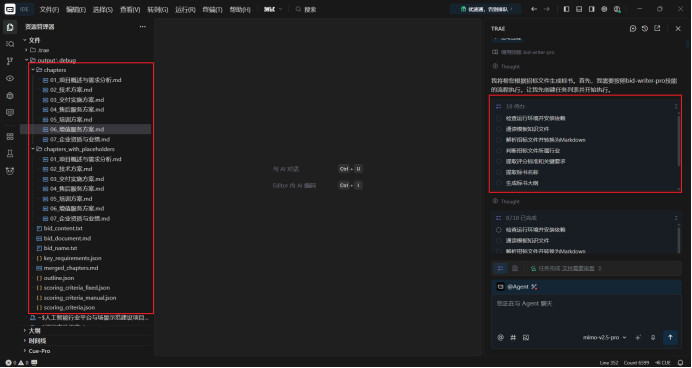
Task: Close the TRAE chat panel
Action: (x=678, y=29)
